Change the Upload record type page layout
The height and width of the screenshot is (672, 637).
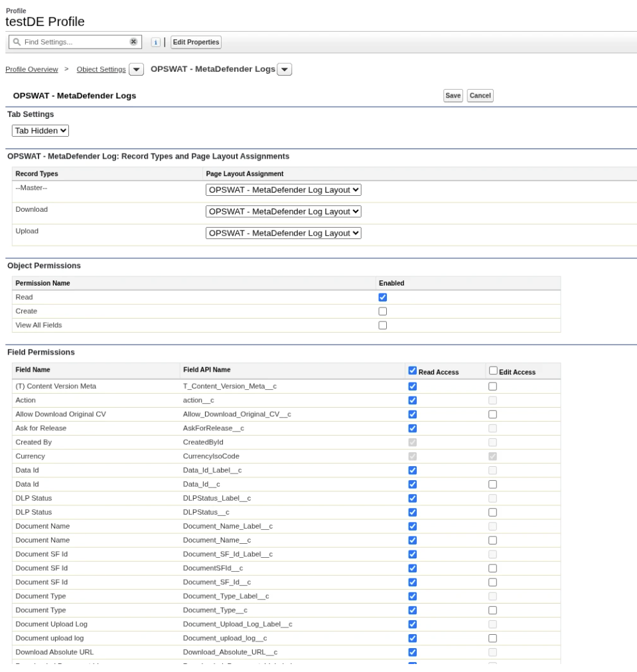click(283, 233)
